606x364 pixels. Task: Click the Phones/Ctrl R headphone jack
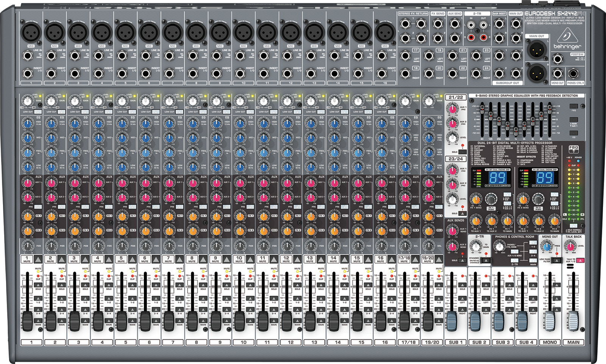(x=573, y=73)
